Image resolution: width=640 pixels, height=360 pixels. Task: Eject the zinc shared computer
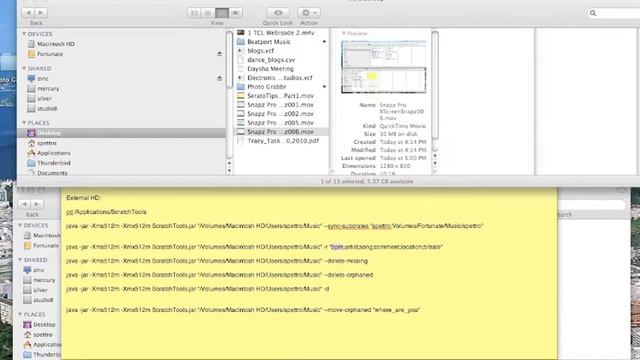[220, 78]
